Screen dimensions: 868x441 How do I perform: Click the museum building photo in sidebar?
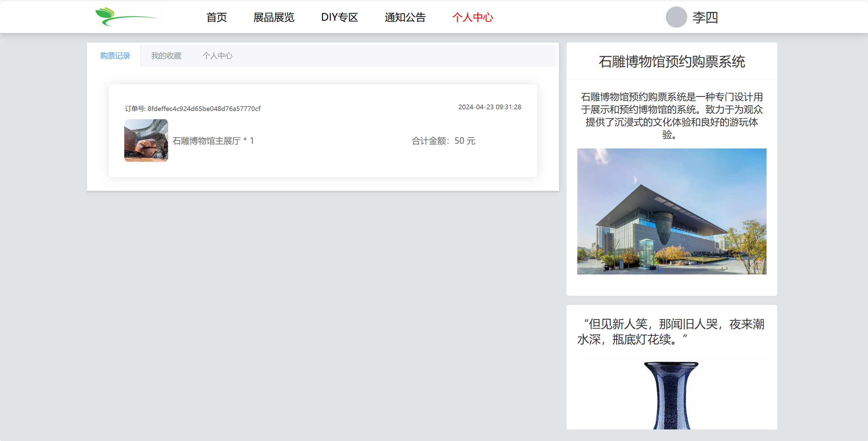coord(672,211)
